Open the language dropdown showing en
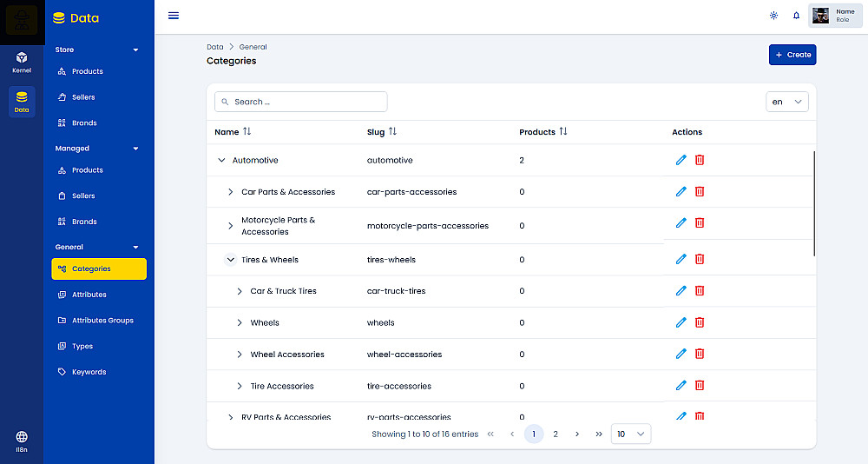 coord(787,102)
